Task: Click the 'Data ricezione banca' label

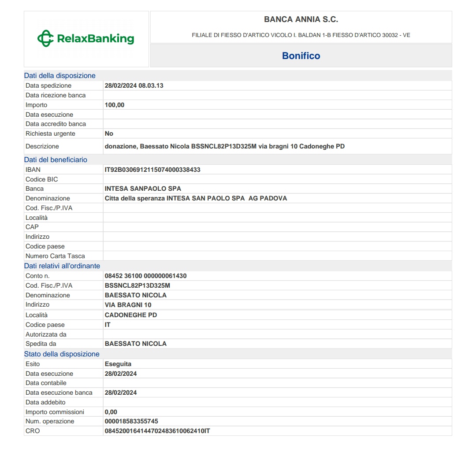Action: (x=56, y=95)
